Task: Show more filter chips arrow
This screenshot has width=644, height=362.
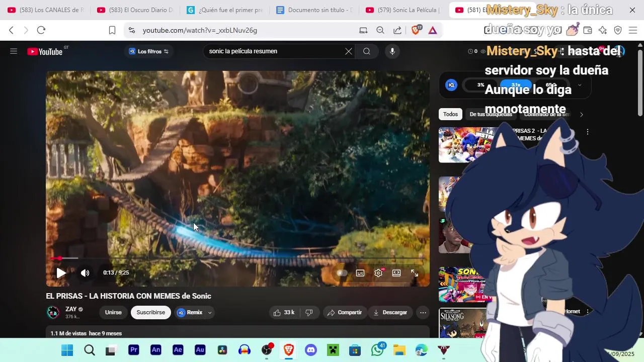Action: click(581, 114)
